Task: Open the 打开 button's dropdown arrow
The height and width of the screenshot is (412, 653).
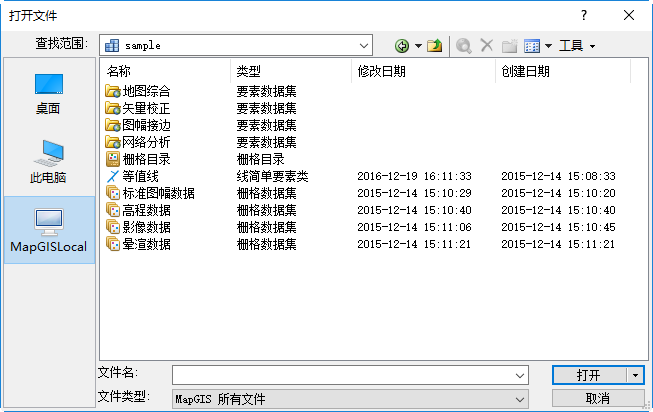Action: [635, 375]
